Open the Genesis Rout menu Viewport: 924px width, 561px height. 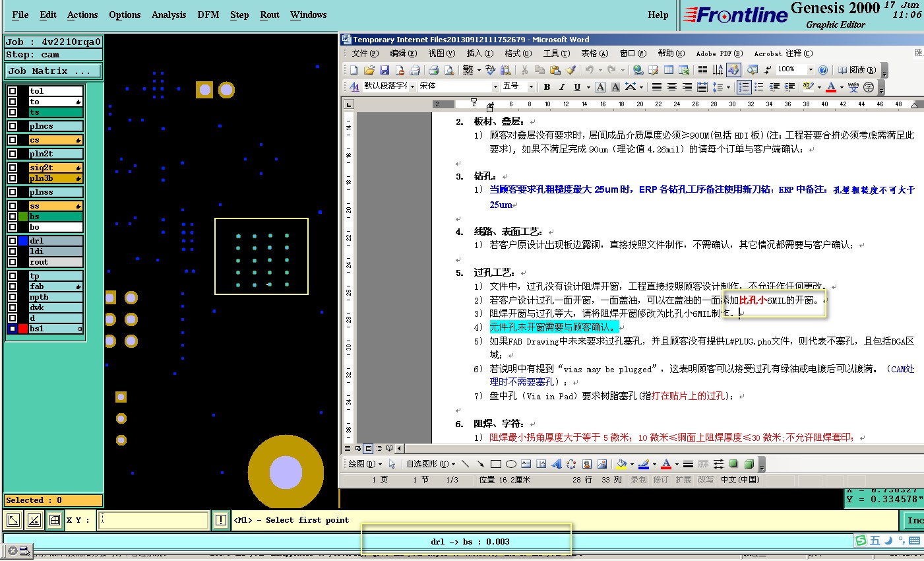click(270, 15)
